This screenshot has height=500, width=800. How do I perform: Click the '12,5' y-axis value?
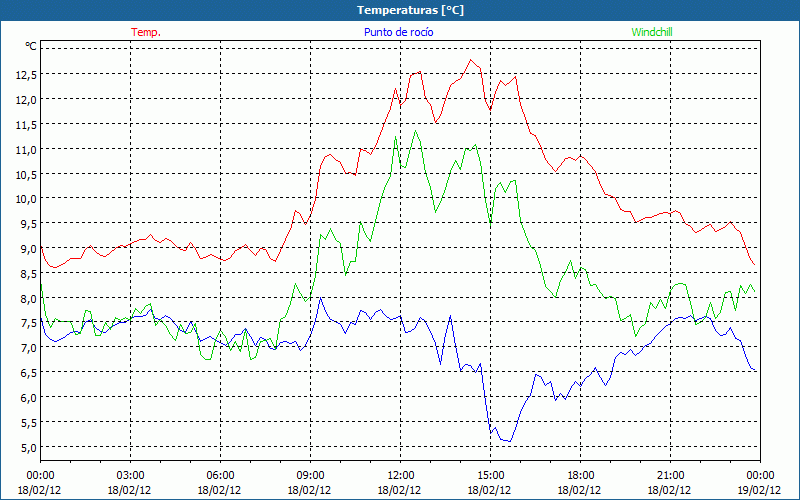[27, 75]
